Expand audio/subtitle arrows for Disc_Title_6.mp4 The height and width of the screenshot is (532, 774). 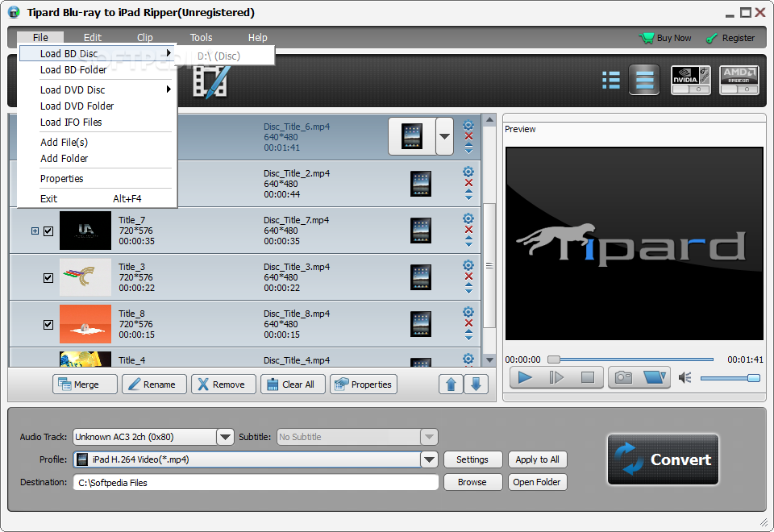point(468,148)
